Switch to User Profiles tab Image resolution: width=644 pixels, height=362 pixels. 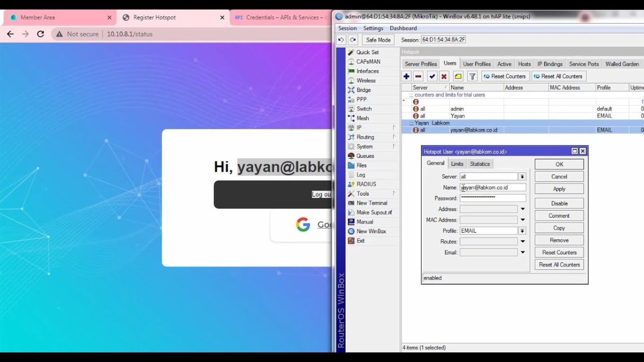point(477,64)
